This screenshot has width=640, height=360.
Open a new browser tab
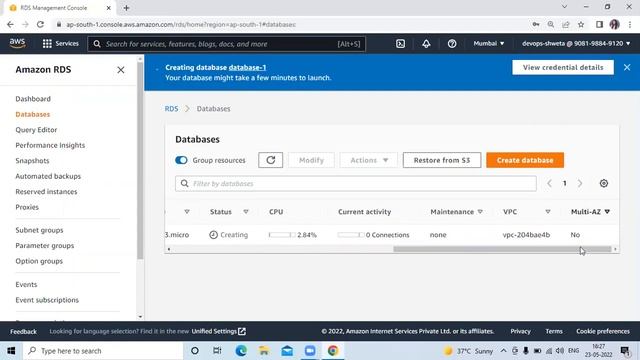tap(126, 8)
